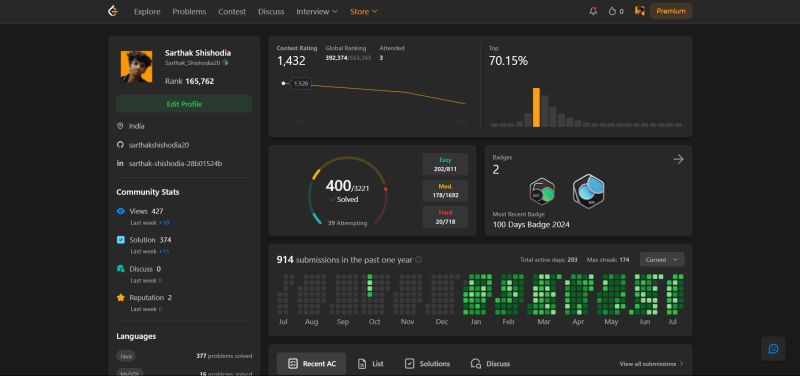Open the support chat bubble icon
800x376 pixels.
[773, 349]
